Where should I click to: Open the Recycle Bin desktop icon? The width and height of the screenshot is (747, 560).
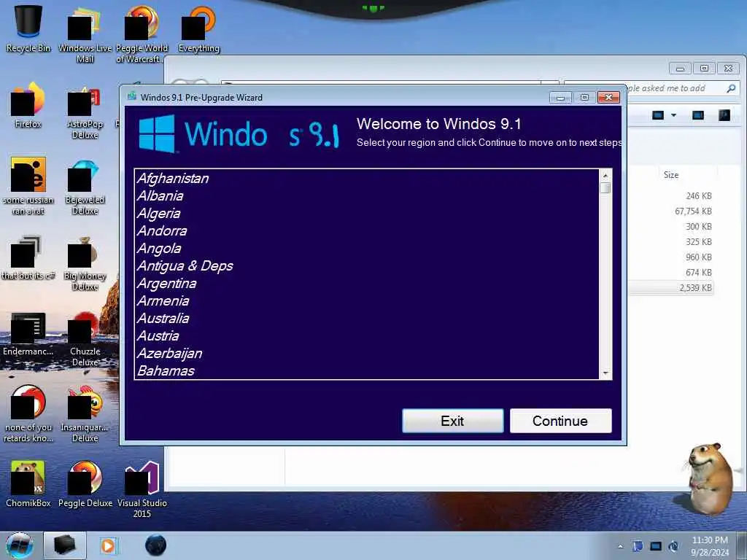click(x=28, y=28)
